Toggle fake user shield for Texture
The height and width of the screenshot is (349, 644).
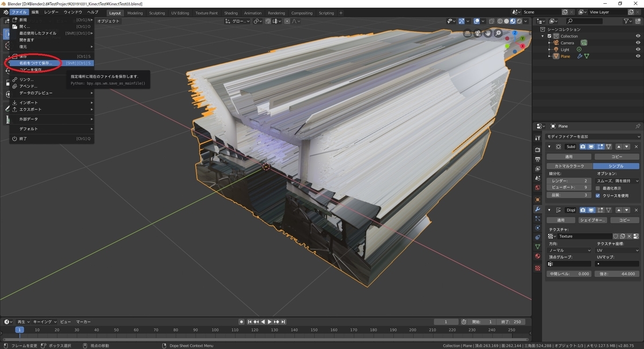click(x=616, y=236)
